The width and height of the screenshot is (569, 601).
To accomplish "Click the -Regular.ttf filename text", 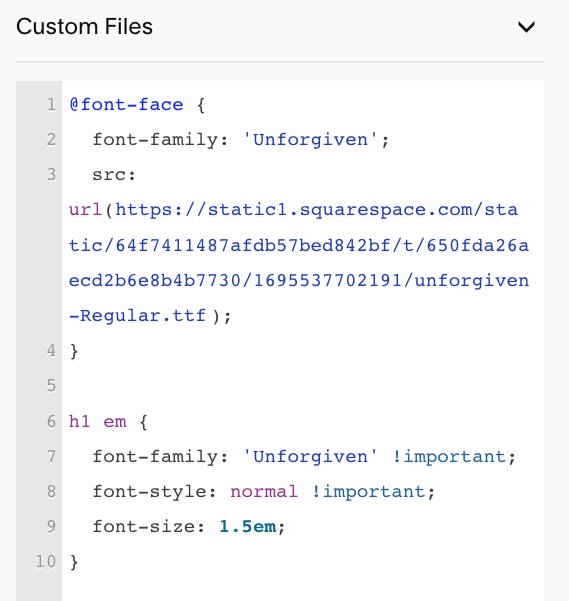I will pos(137,316).
